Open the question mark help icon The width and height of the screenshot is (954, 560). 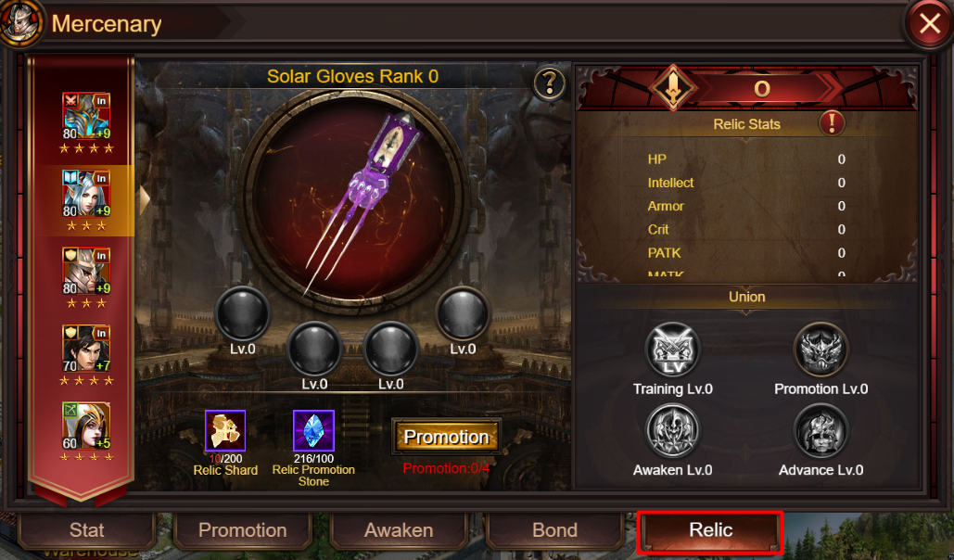point(549,84)
